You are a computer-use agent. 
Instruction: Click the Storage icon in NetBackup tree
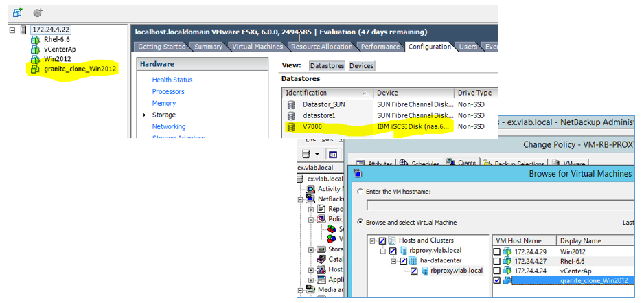tap(322, 249)
